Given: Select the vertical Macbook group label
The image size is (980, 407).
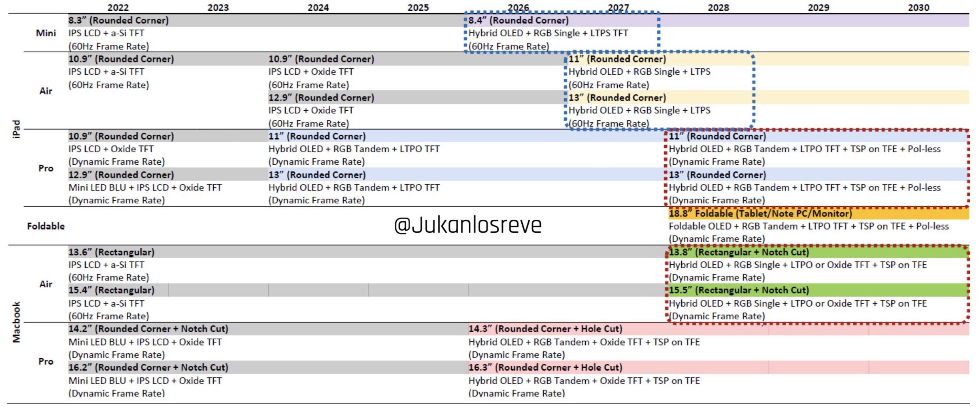Looking at the screenshot, I should coord(16,322).
